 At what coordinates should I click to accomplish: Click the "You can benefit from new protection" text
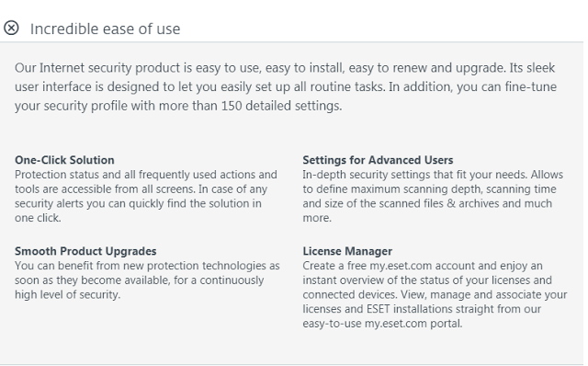tap(147, 280)
